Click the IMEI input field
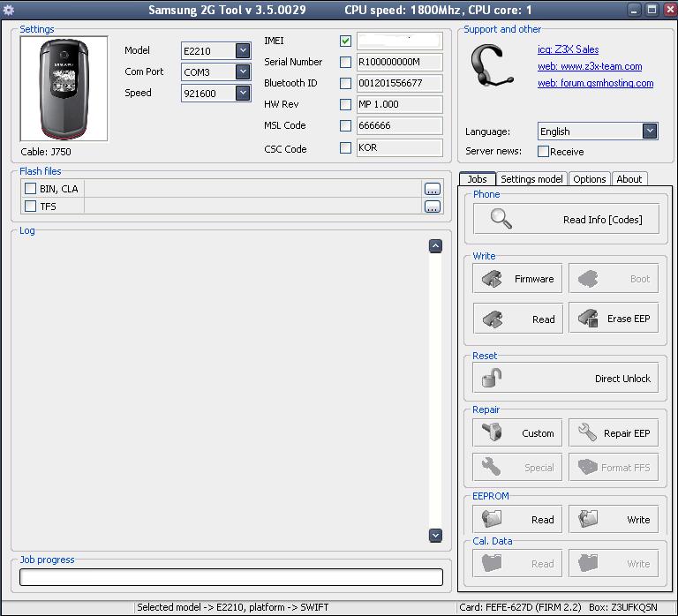 pyautogui.click(x=400, y=41)
